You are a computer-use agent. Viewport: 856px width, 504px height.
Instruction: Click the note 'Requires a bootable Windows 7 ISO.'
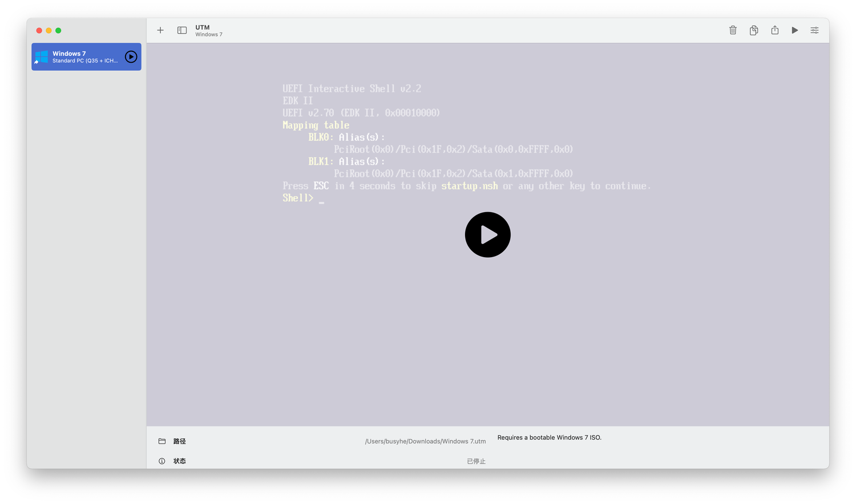(x=549, y=438)
